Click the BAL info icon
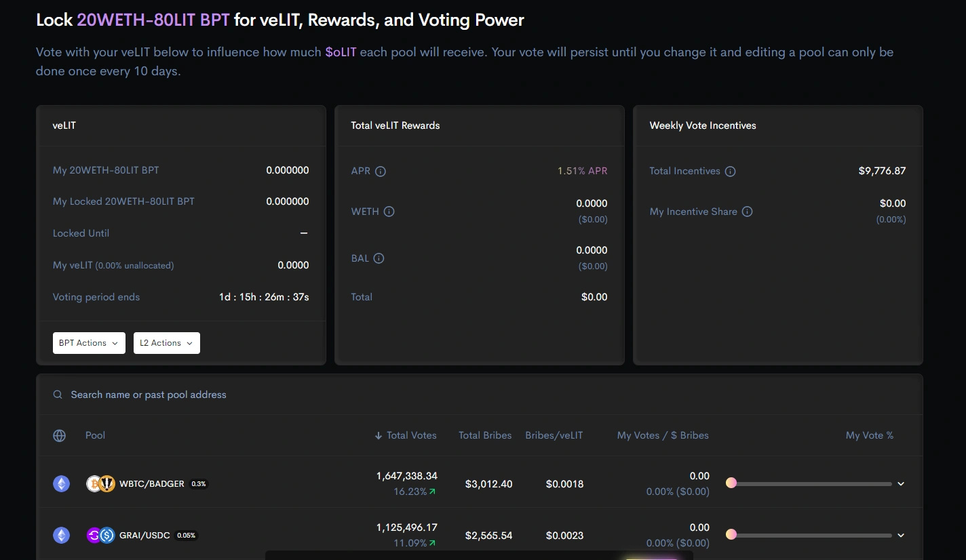This screenshot has height=560, width=966. [379, 258]
